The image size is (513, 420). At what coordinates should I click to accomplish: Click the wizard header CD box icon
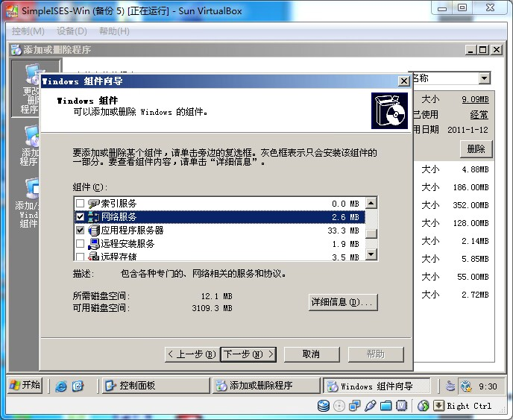(x=390, y=110)
